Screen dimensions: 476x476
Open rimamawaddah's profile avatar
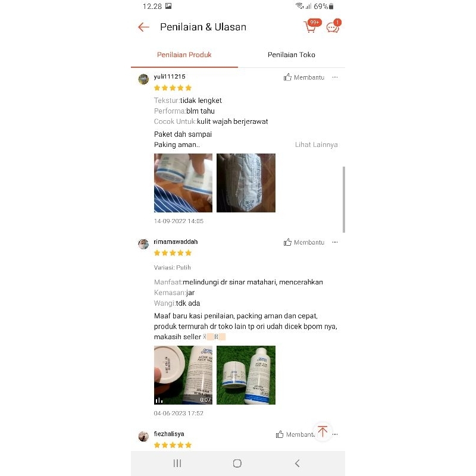pos(143,244)
